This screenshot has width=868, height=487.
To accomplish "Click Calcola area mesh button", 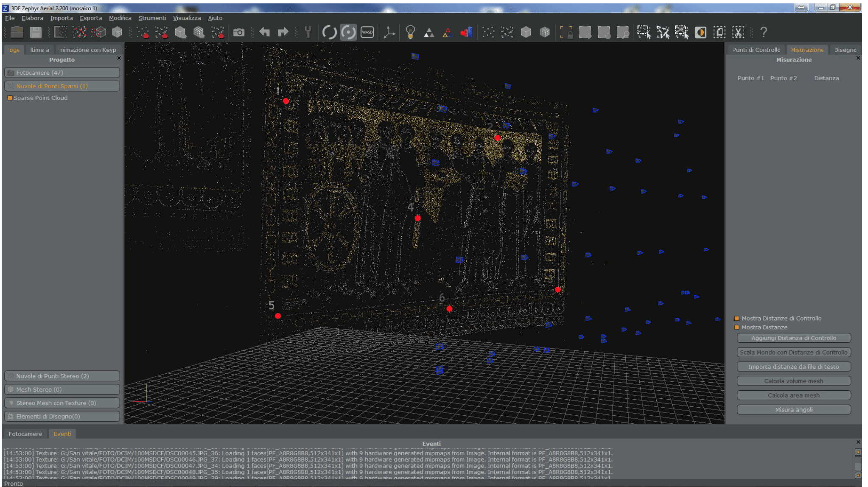I will [794, 395].
